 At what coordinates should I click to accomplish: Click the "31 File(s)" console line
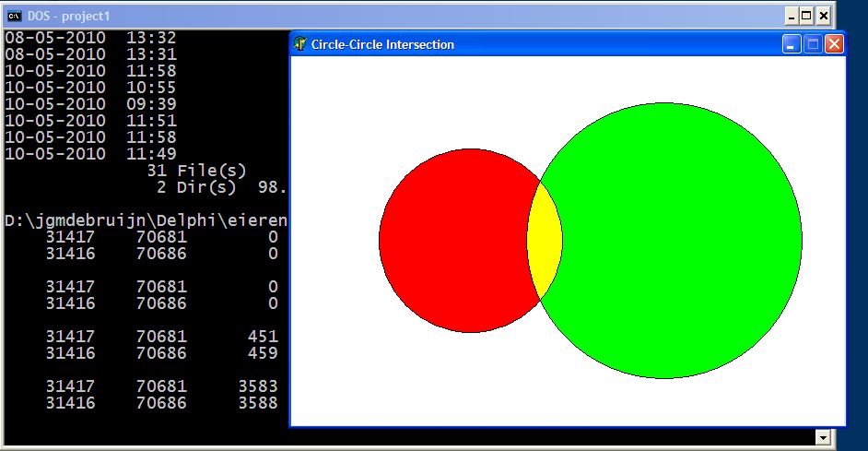point(196,171)
